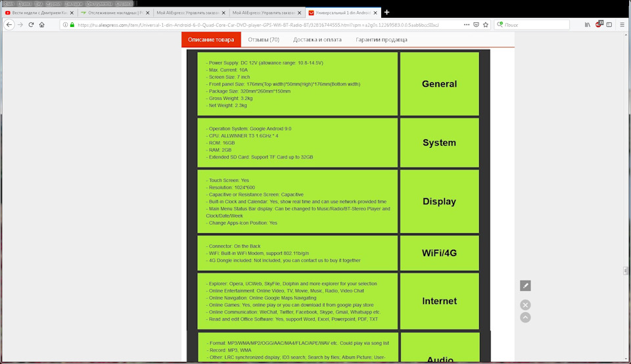Image resolution: width=631 pixels, height=364 pixels.
Task: Open the 'Правка' menu
Action: point(24,4)
